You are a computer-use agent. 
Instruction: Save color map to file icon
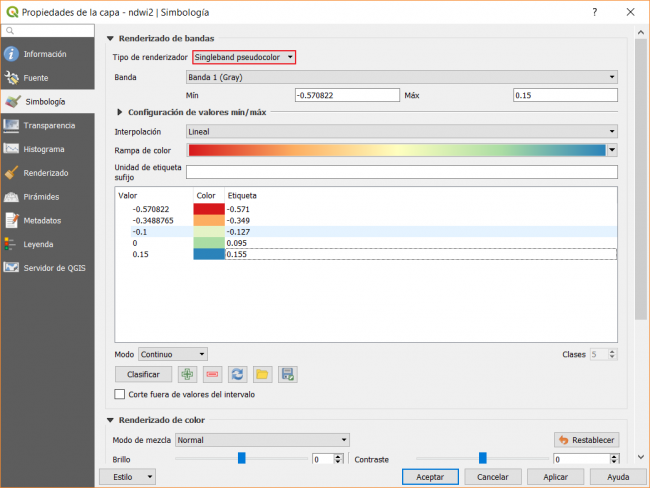click(288, 374)
